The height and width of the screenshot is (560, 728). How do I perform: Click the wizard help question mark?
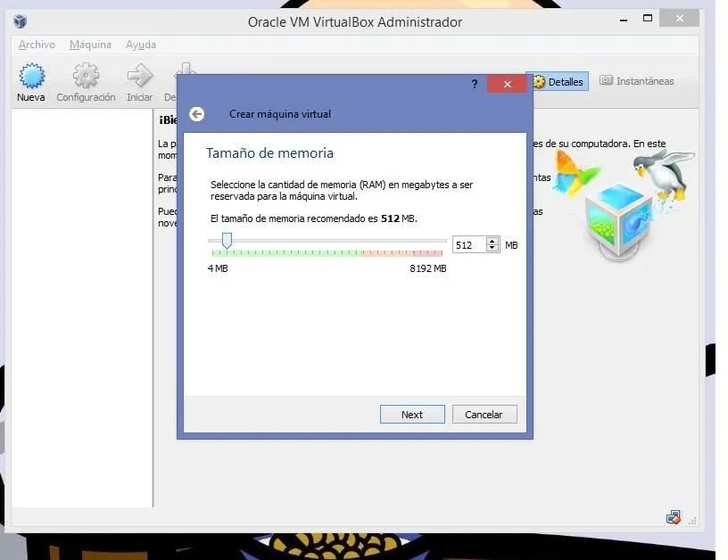[475, 84]
